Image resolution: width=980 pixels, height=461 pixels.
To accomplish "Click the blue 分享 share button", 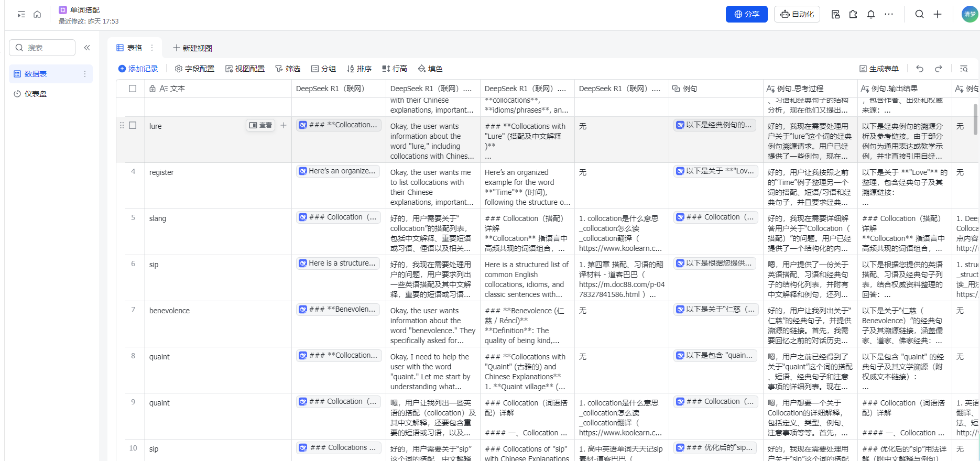I will [x=746, y=14].
